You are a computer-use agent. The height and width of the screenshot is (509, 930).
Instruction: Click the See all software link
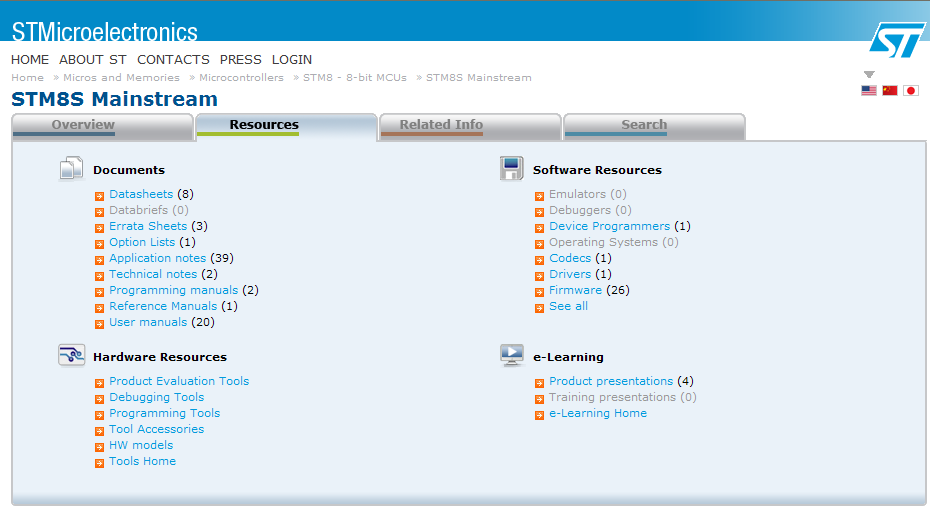tap(568, 306)
